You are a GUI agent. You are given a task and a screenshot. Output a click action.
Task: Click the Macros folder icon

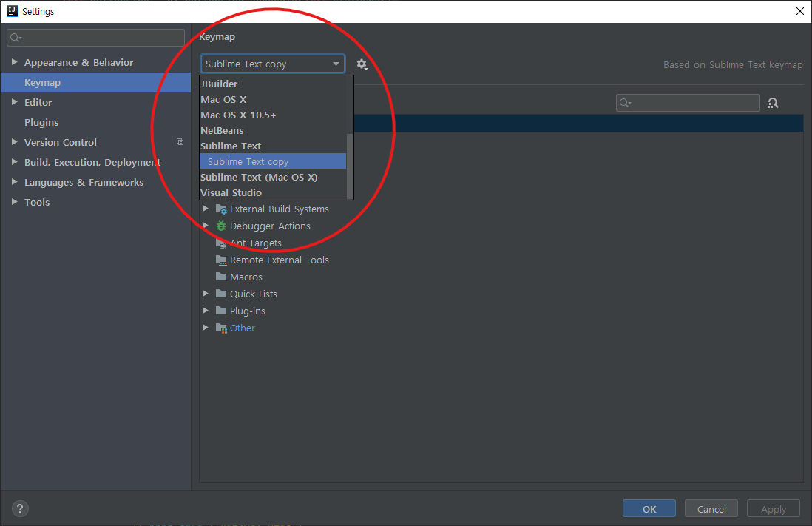click(221, 276)
